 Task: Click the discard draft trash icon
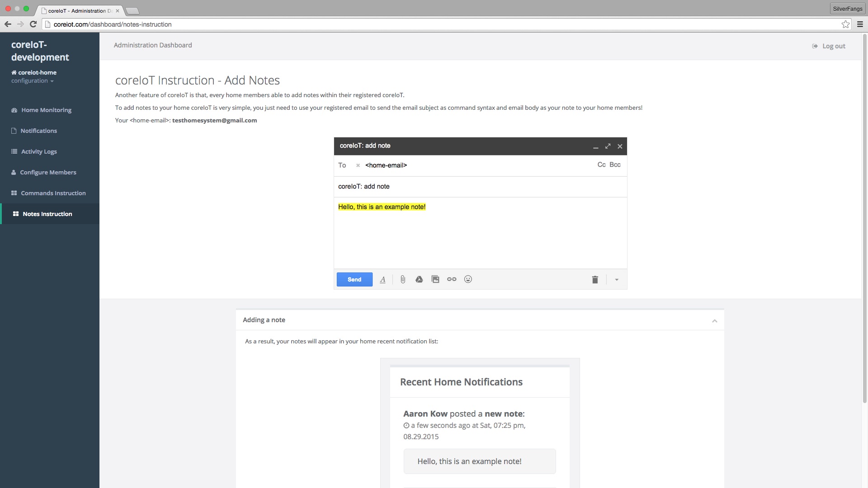(595, 280)
